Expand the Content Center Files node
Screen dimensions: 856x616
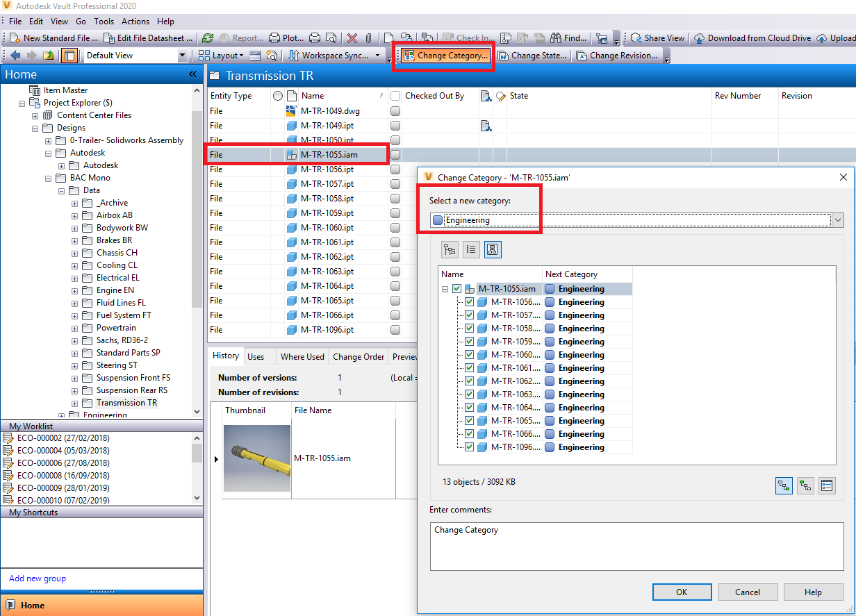tap(35, 115)
